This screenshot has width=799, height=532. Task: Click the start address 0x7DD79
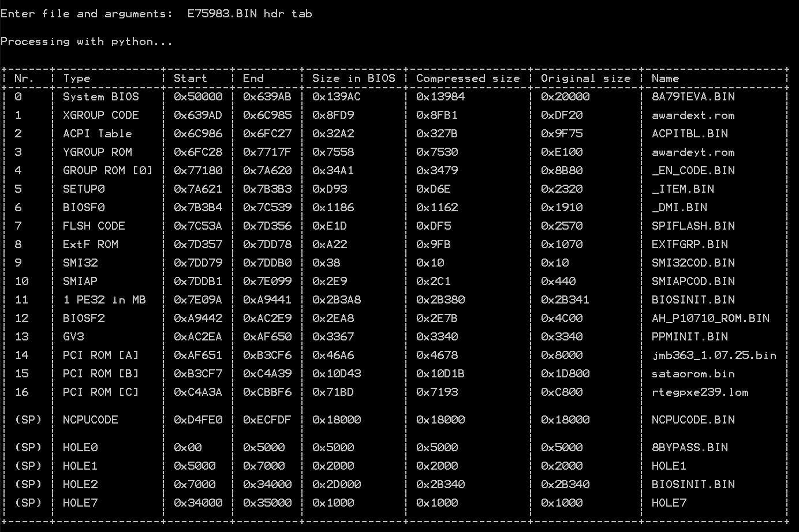click(x=198, y=263)
